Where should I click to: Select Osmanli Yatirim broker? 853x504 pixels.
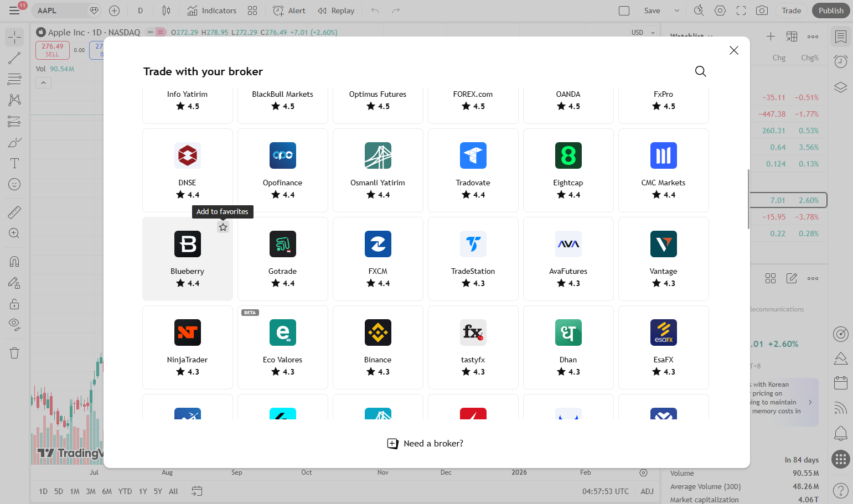pyautogui.click(x=378, y=170)
